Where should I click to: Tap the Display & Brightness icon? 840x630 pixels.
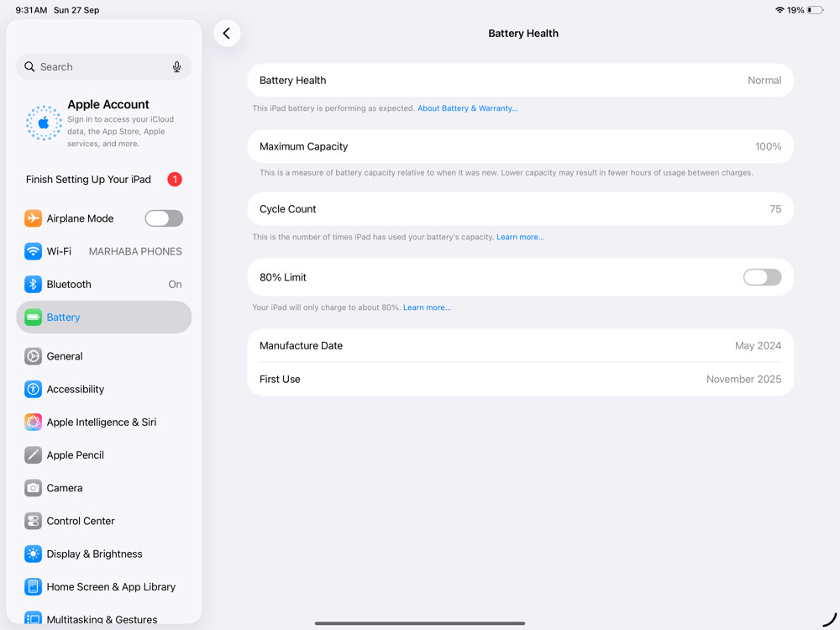[x=33, y=554]
